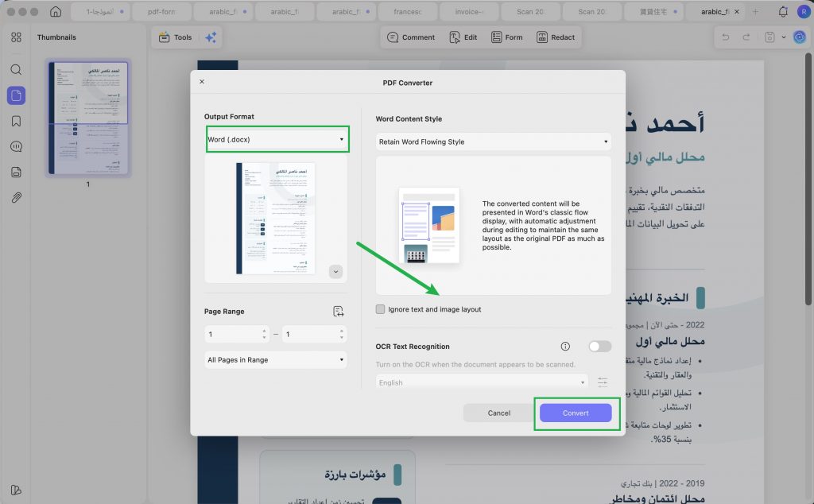Switch to the Chinese-titled tab

pos(653,11)
